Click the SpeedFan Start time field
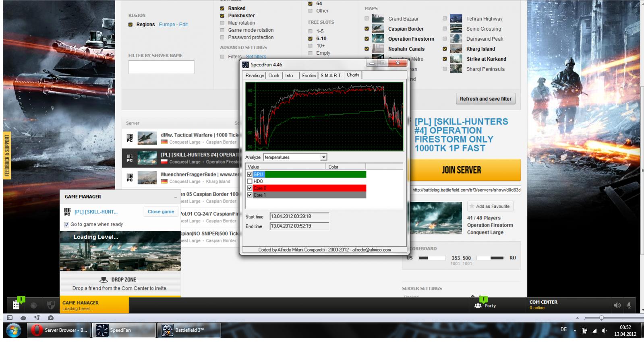Viewport: 644px width, 362px height. click(299, 217)
